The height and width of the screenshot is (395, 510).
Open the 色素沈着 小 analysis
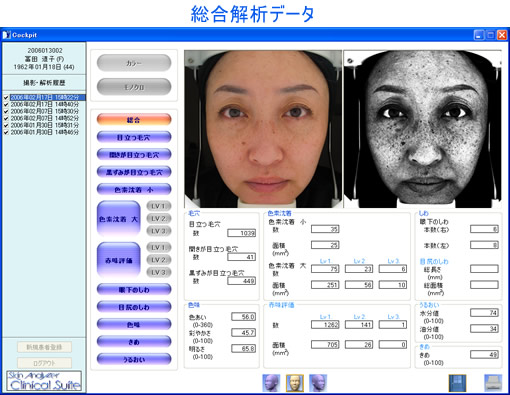(x=134, y=190)
